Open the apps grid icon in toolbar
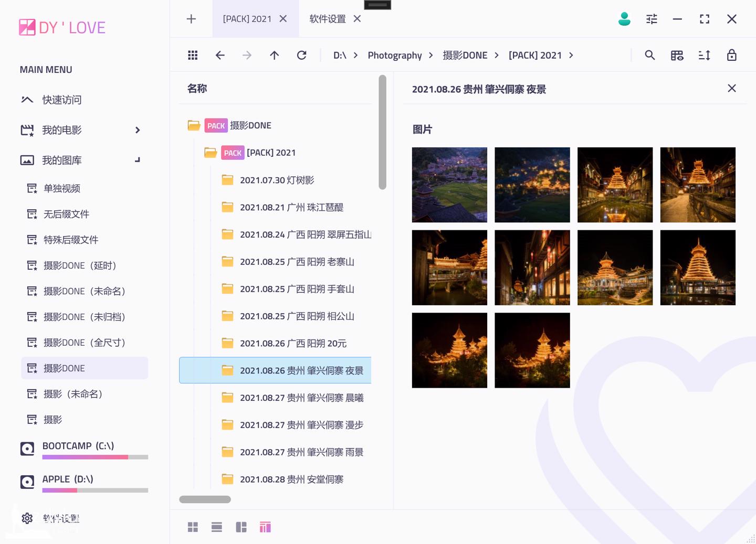 coord(193,55)
